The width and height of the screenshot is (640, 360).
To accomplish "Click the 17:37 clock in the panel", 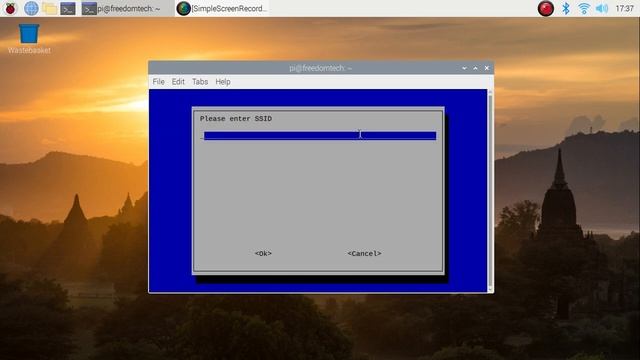I will click(x=624, y=8).
